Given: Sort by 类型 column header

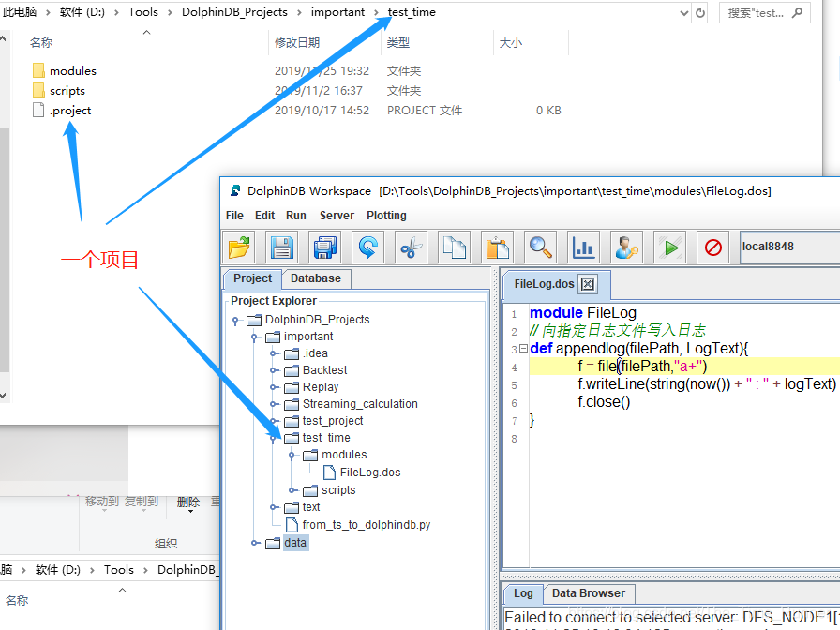Looking at the screenshot, I should pyautogui.click(x=398, y=43).
